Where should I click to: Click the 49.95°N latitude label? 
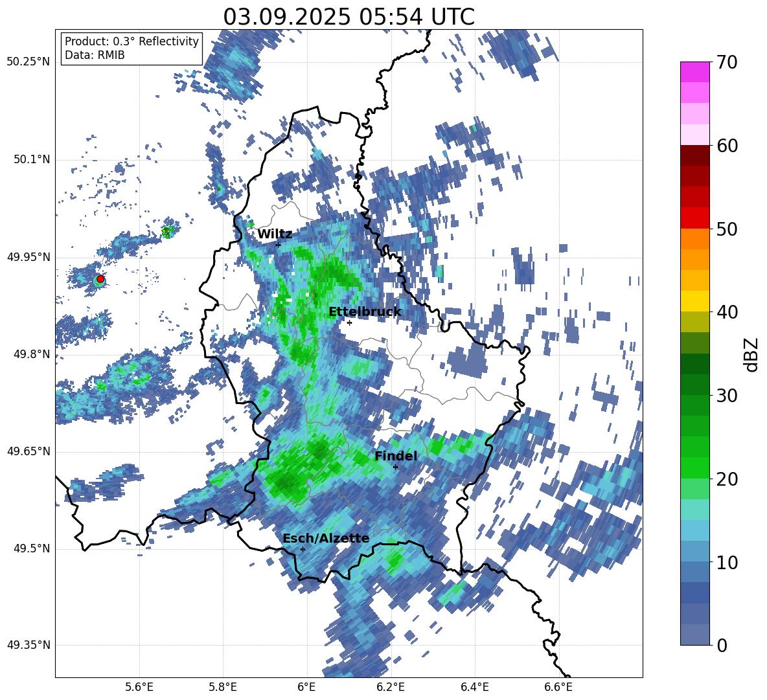coord(29,257)
